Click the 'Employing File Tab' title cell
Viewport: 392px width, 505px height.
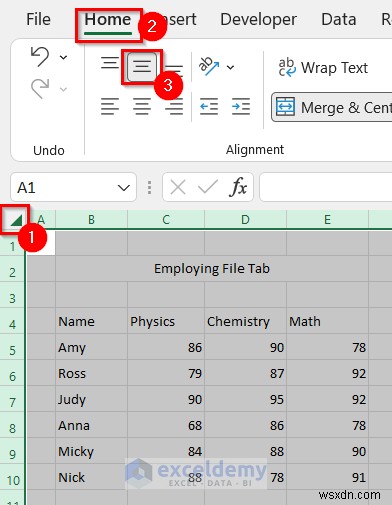click(x=212, y=269)
